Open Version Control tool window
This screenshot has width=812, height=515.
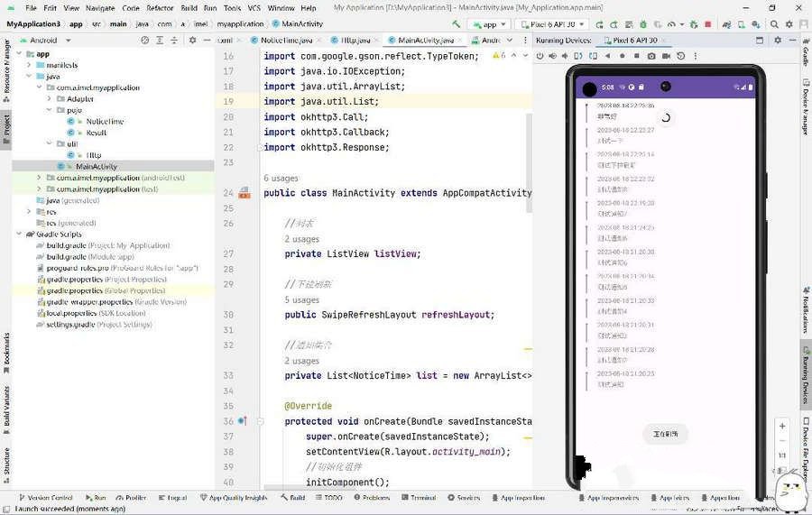46,497
